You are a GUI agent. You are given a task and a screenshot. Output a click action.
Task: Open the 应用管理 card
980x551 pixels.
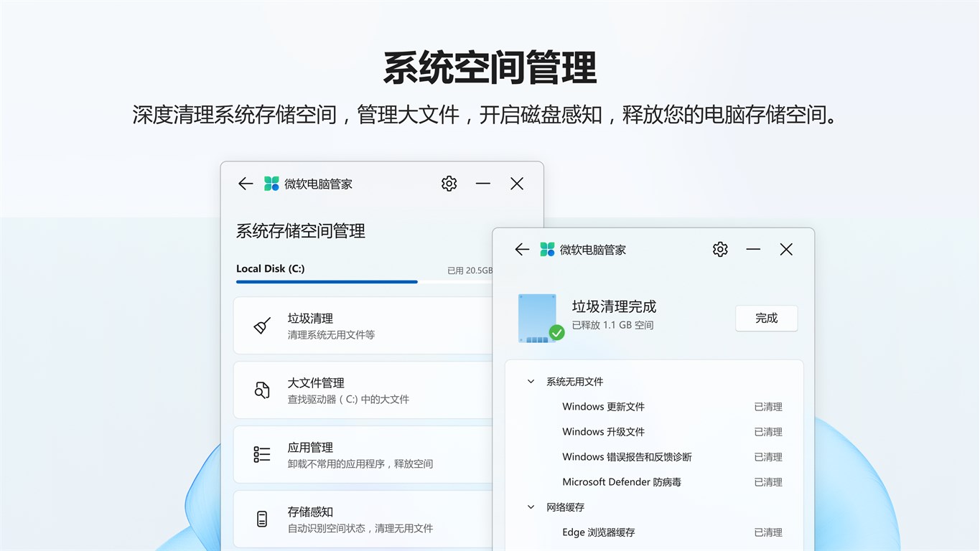(363, 454)
